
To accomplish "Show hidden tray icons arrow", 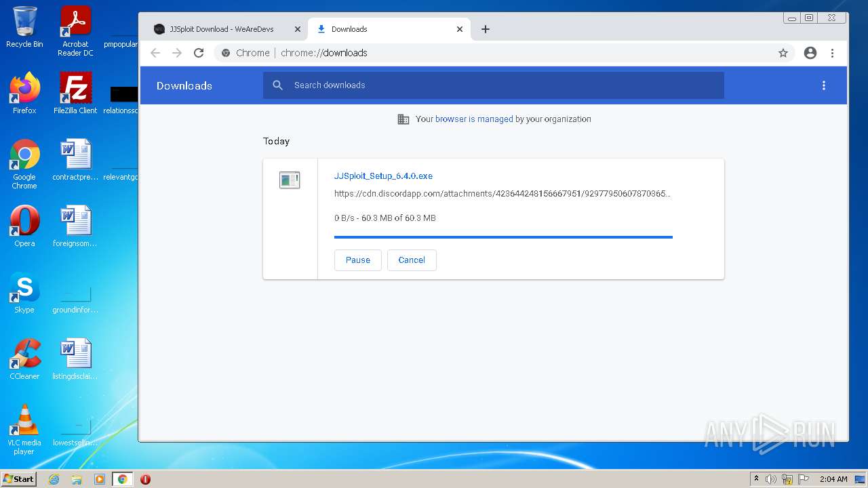I will (x=756, y=479).
